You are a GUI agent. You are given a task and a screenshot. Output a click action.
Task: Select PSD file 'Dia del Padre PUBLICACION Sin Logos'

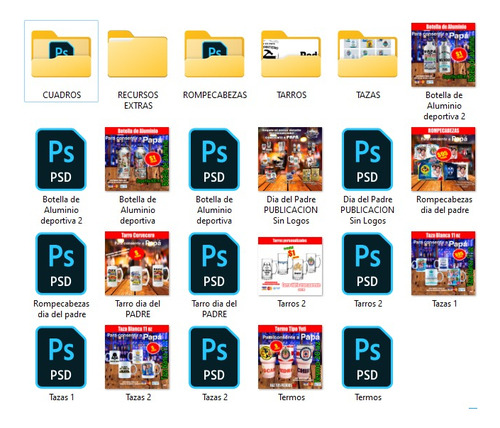[367, 159]
